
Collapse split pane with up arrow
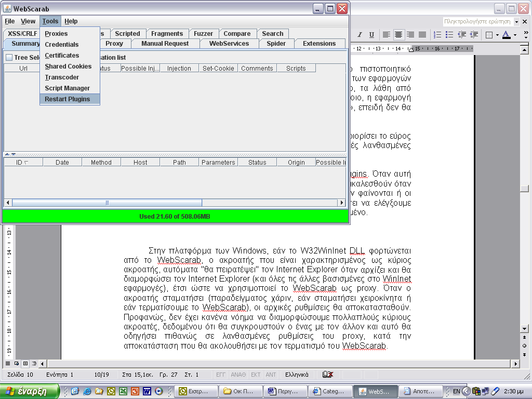7,154
